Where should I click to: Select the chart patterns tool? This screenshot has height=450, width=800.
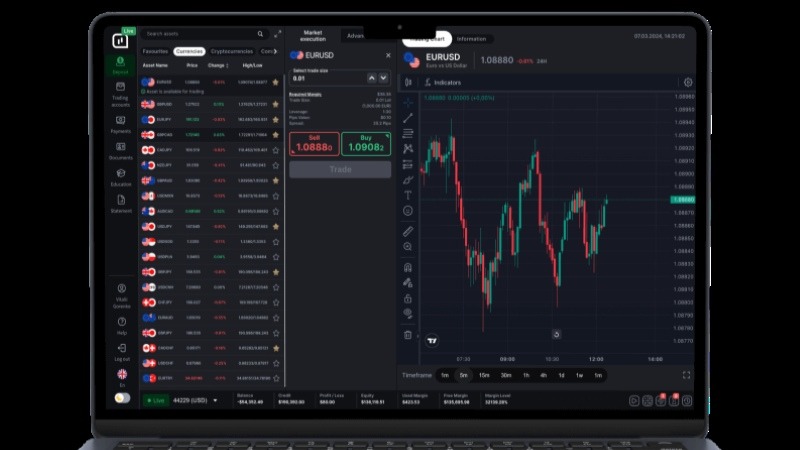[408, 148]
